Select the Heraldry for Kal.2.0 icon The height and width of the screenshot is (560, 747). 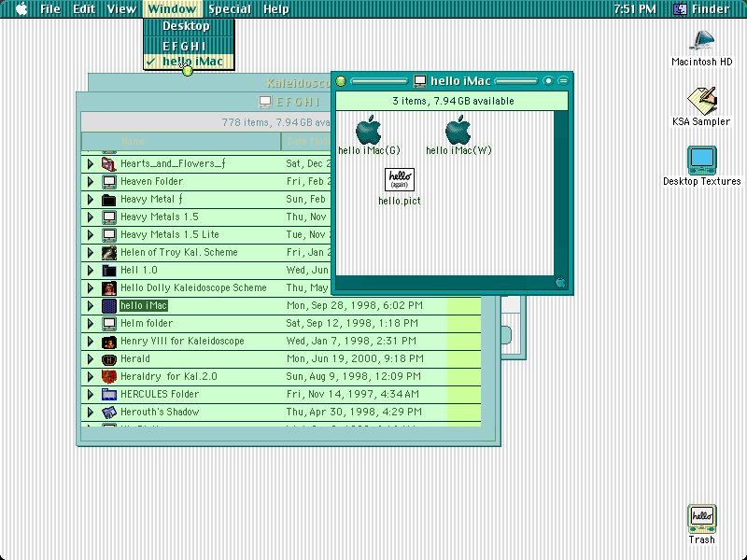coord(109,377)
